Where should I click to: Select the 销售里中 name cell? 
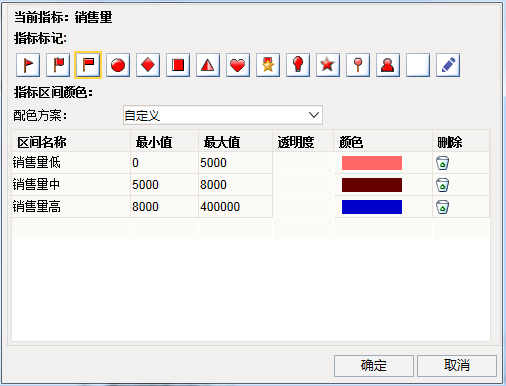71,185
